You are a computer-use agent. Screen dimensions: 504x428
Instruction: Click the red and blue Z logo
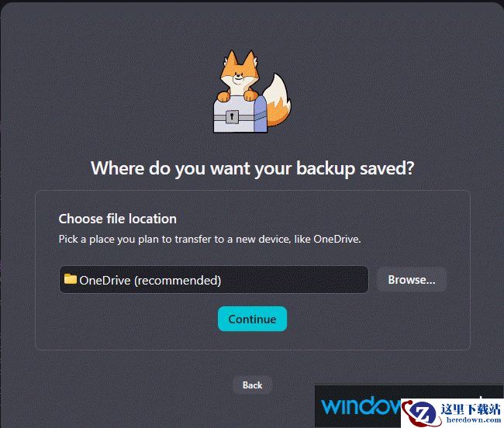click(x=421, y=412)
